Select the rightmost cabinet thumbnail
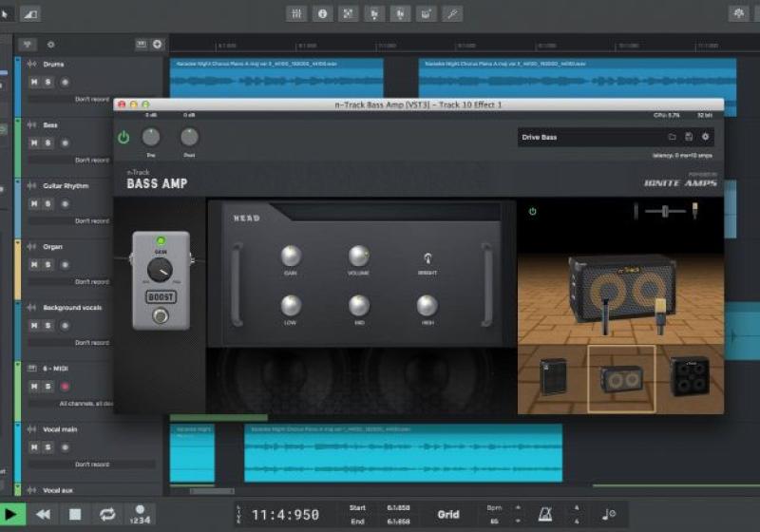The image size is (760, 532). click(689, 377)
